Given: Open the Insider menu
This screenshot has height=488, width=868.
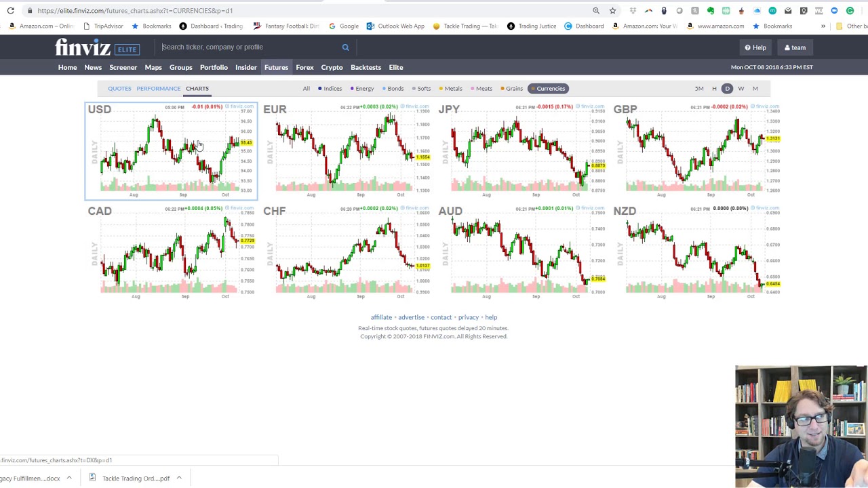Looking at the screenshot, I should [x=246, y=67].
